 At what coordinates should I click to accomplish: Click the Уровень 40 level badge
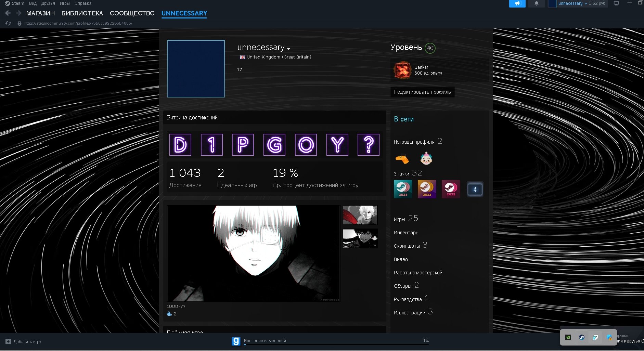point(430,48)
